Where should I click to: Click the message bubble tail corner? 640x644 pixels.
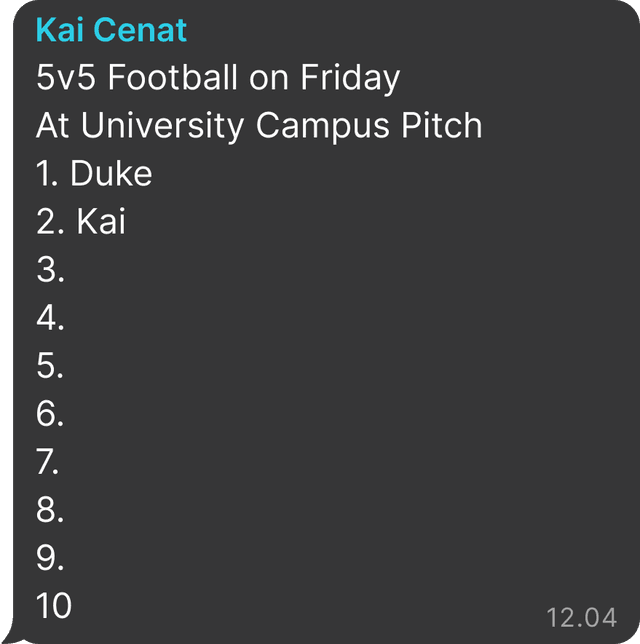(x=12, y=636)
